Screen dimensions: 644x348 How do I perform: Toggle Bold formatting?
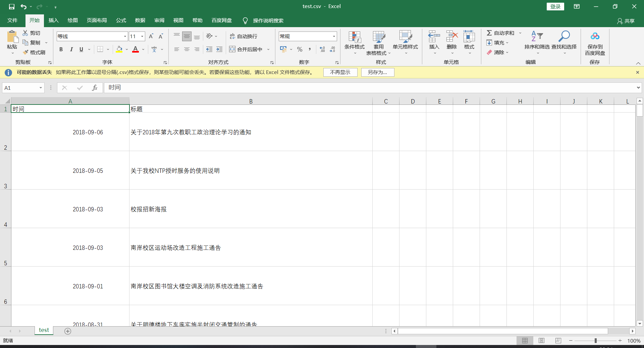(x=61, y=49)
